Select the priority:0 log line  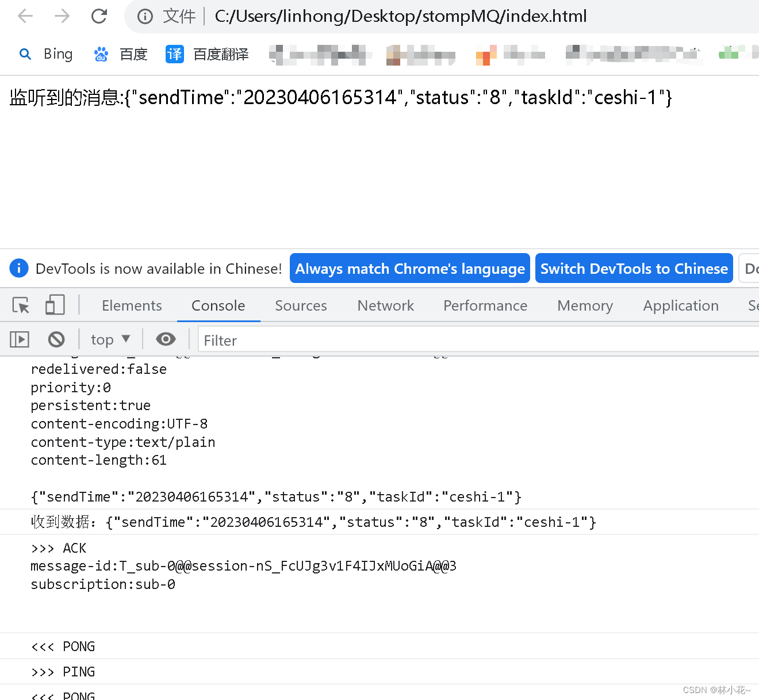point(71,388)
